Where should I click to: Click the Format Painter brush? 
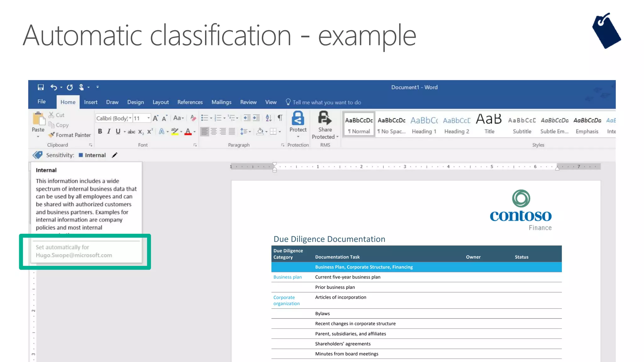point(52,135)
